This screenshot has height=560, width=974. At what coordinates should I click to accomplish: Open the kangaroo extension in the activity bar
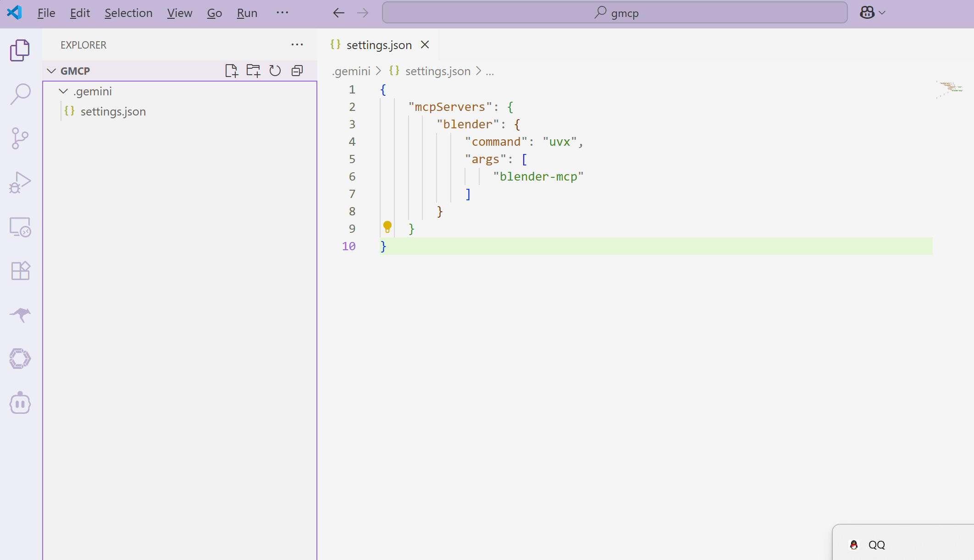point(20,315)
